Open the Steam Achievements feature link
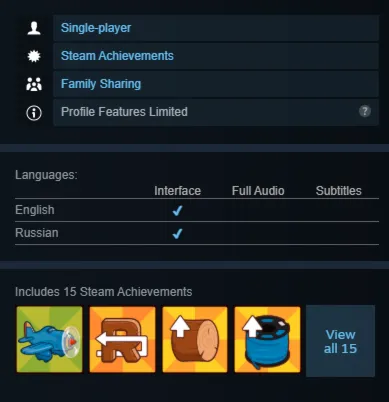Image resolution: width=389 pixels, height=402 pixels. click(x=117, y=56)
